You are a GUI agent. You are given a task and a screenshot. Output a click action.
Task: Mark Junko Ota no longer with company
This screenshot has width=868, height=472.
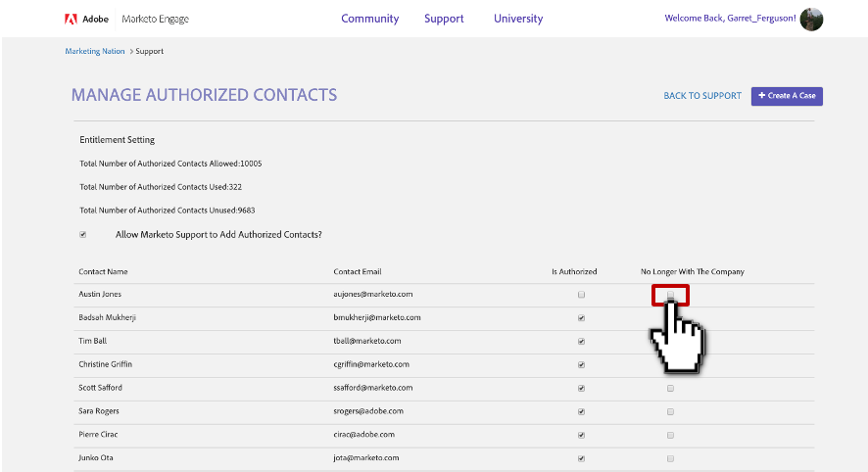pyautogui.click(x=671, y=458)
